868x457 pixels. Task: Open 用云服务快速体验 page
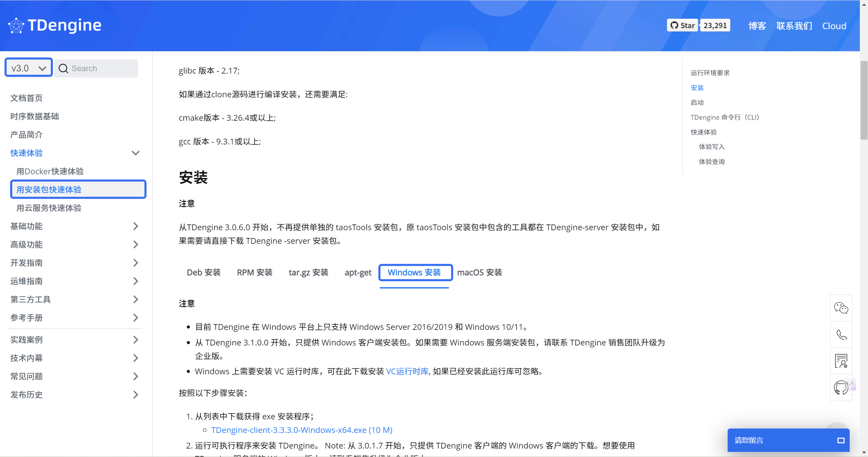point(49,208)
